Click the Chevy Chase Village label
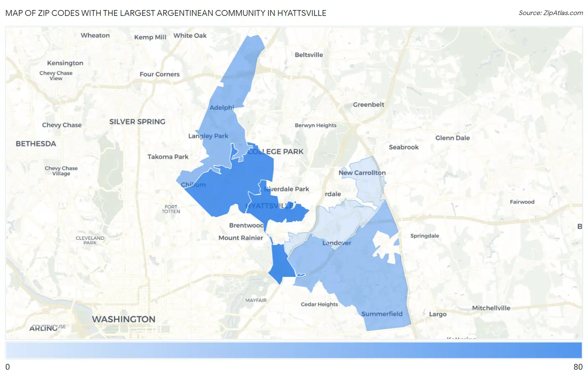Viewport: 588px width, 376px height. tap(61, 171)
